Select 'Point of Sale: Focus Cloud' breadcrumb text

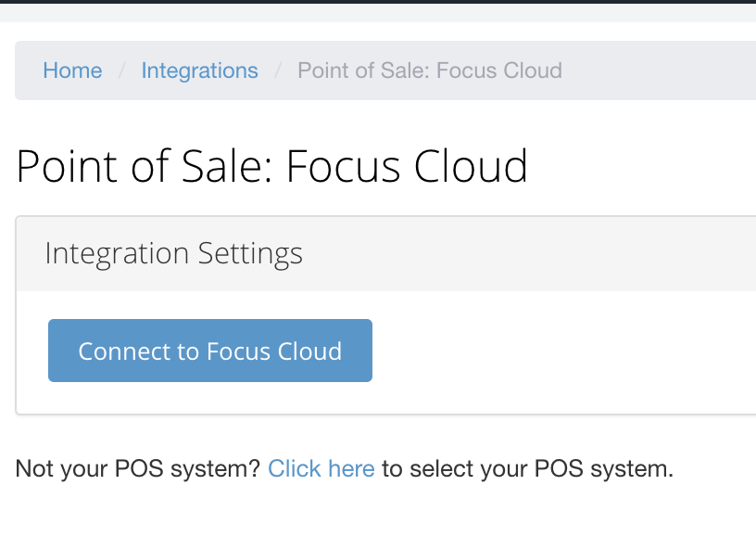430,70
